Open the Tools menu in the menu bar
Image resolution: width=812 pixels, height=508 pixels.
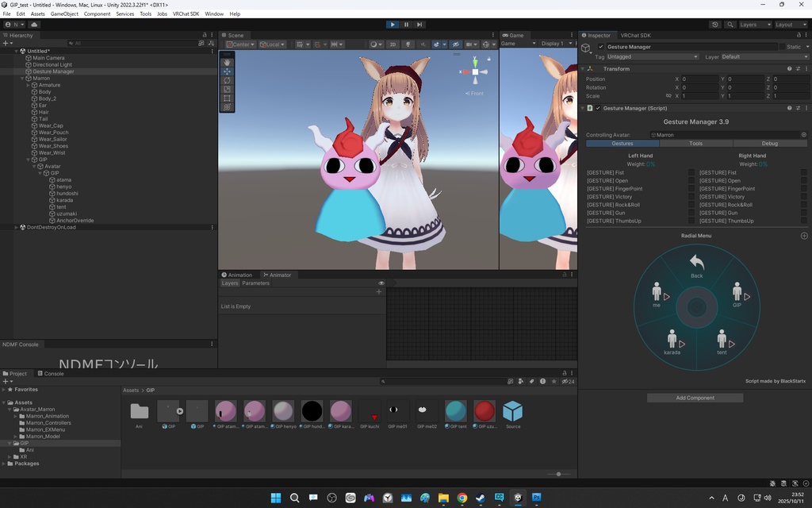point(144,13)
